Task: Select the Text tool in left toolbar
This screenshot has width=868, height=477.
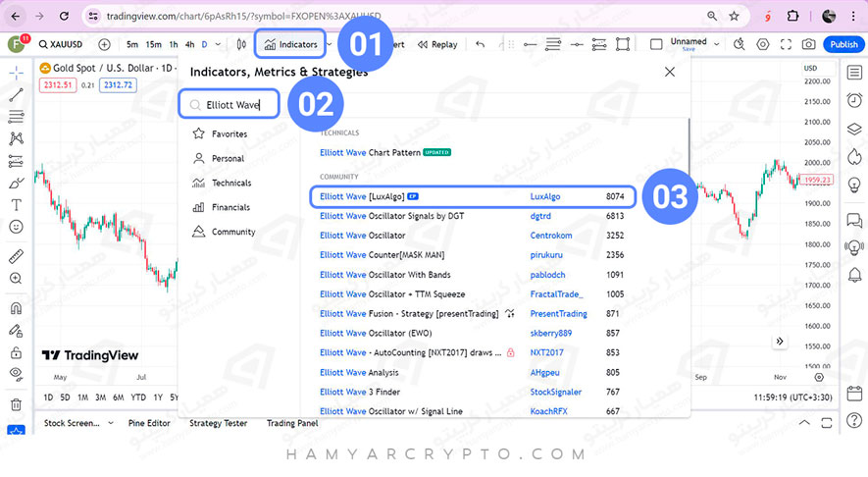Action: point(16,204)
